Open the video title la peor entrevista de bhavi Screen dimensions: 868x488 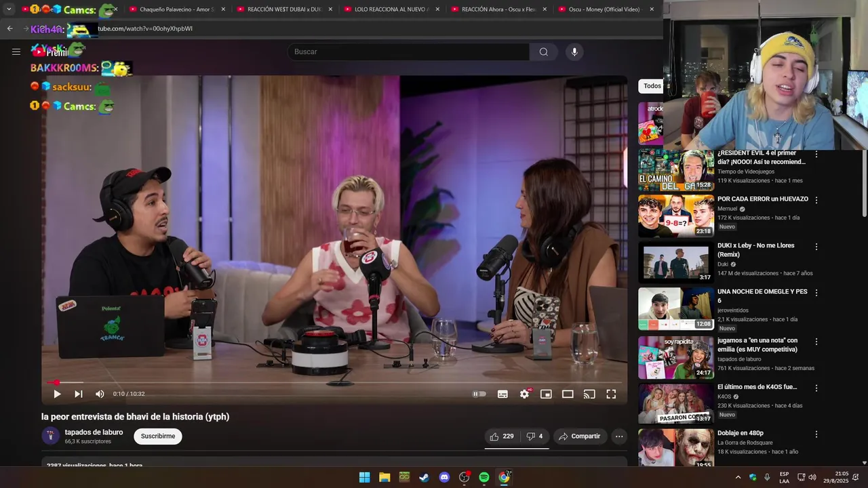[x=136, y=417]
